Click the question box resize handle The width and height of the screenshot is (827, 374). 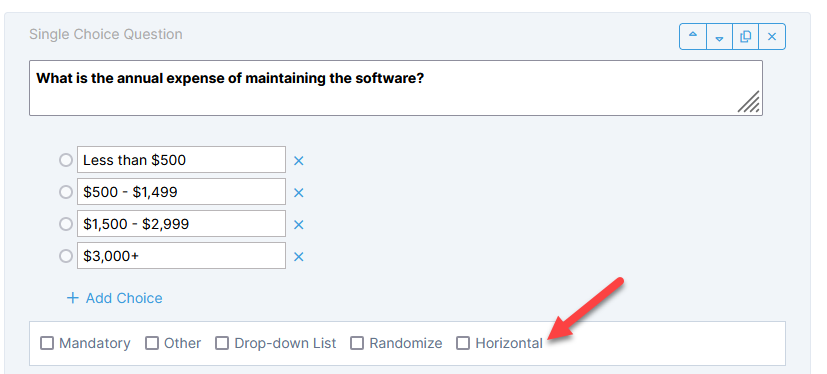[748, 102]
